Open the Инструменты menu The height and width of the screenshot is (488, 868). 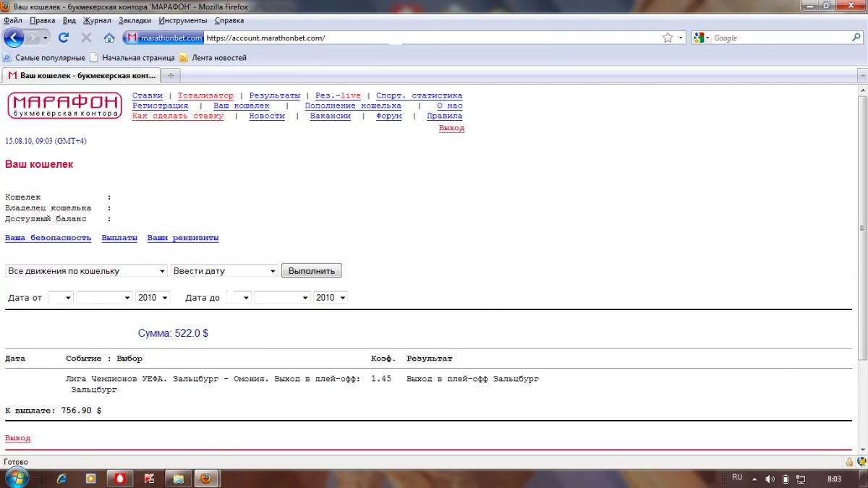pyautogui.click(x=183, y=20)
